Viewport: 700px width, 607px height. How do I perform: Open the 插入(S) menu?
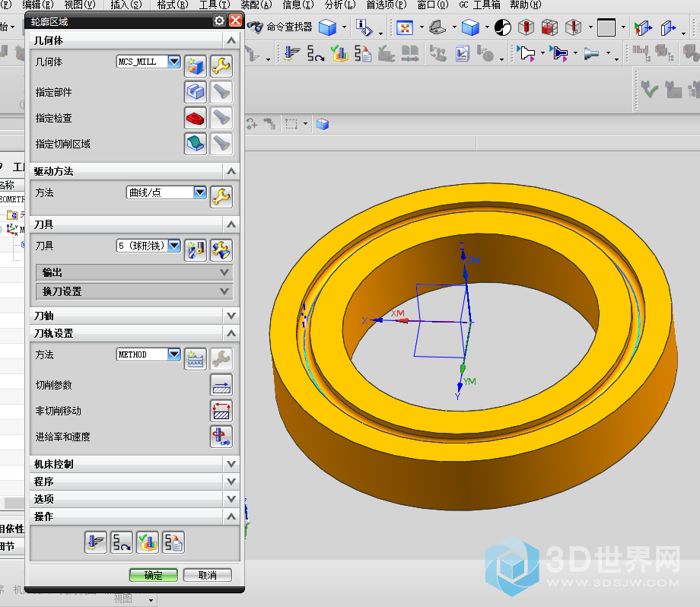126,5
